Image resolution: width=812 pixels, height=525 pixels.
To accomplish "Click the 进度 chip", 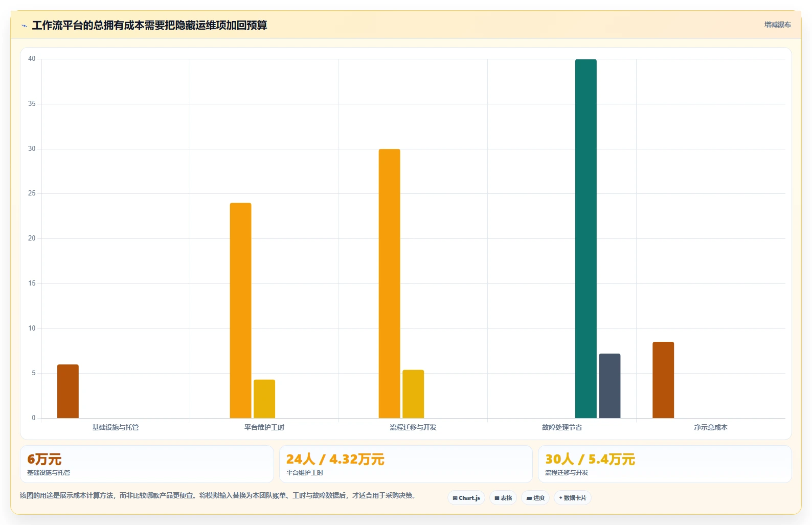I will (x=535, y=498).
